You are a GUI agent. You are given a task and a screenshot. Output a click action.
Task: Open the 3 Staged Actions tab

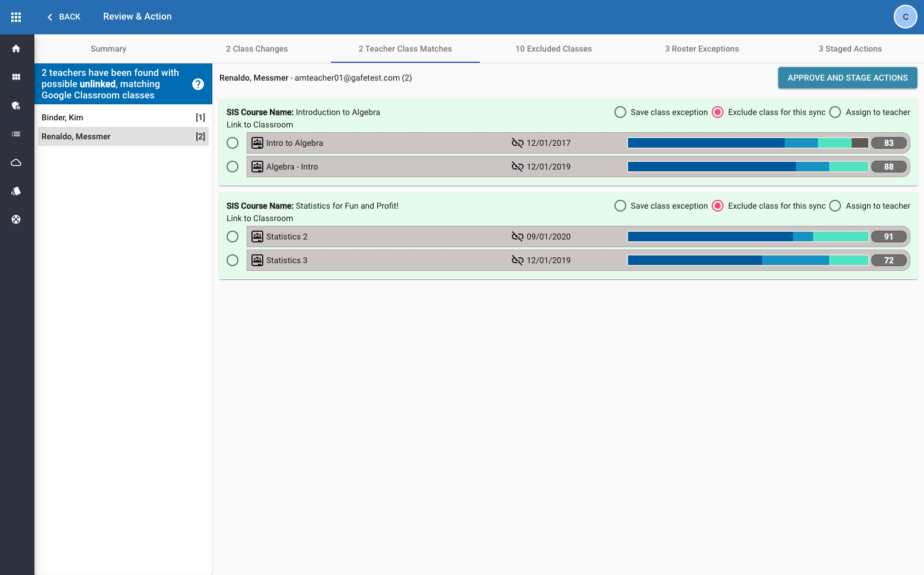850,49
